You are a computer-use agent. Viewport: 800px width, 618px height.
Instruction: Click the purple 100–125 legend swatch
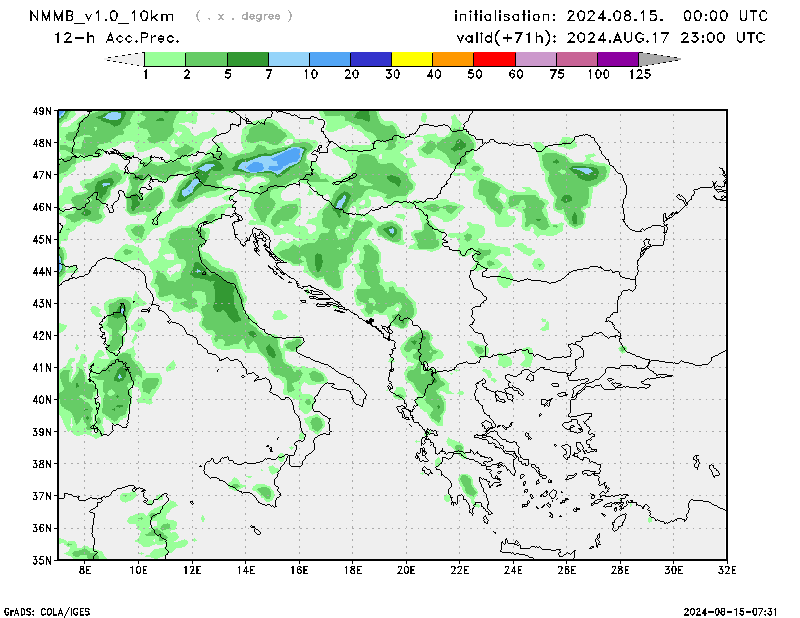click(x=618, y=59)
